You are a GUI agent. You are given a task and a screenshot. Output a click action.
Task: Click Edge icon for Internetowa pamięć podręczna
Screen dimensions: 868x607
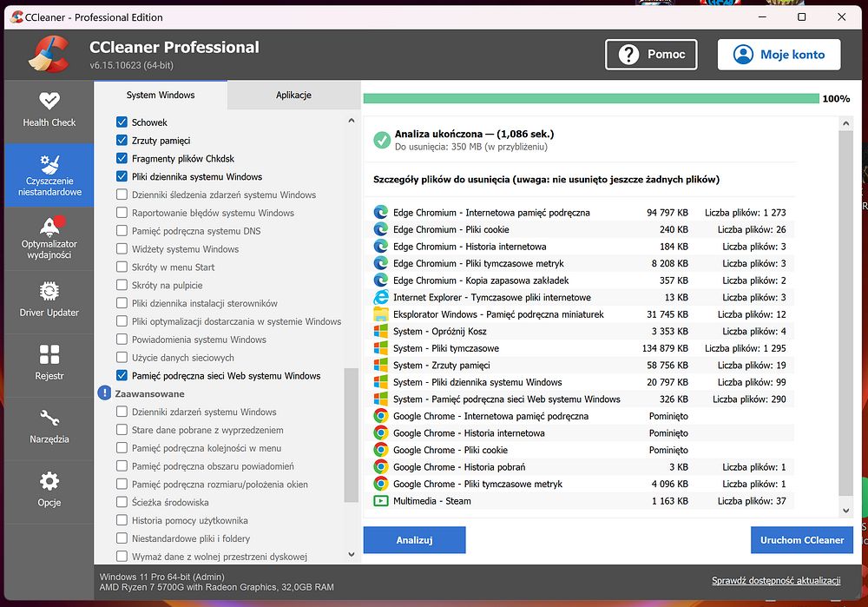[381, 212]
